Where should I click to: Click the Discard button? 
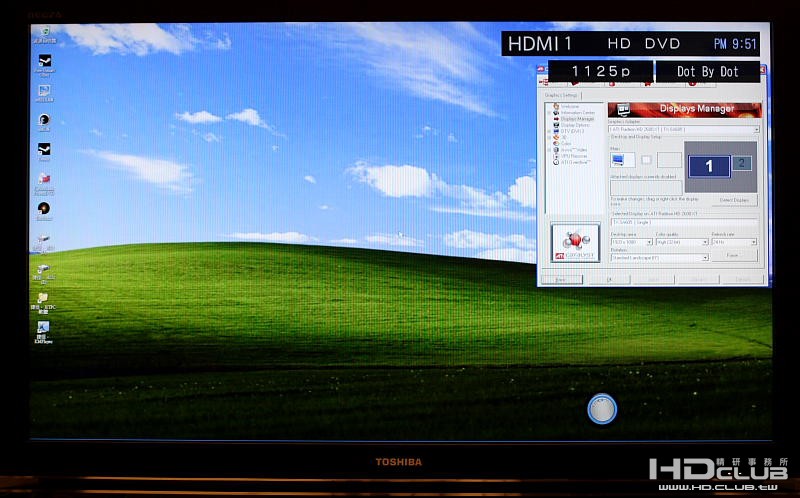pyautogui.click(x=698, y=280)
